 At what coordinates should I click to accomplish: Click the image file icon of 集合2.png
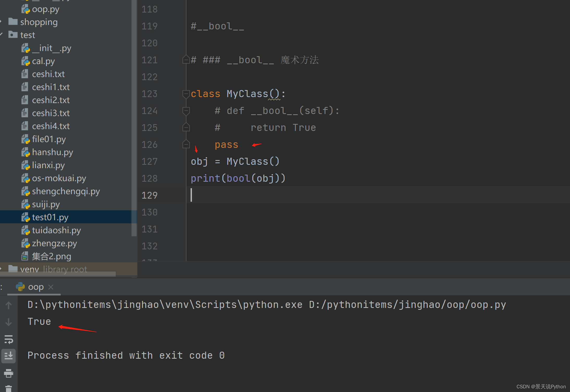(x=25, y=256)
